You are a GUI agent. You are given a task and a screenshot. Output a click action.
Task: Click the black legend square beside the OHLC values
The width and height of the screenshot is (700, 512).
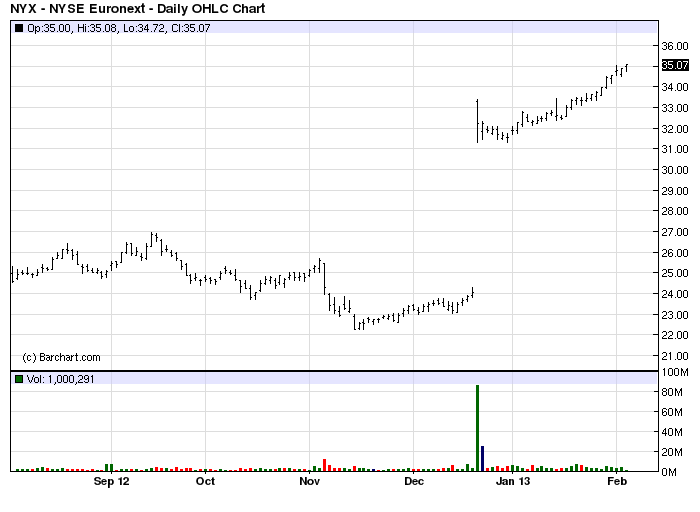[19, 28]
